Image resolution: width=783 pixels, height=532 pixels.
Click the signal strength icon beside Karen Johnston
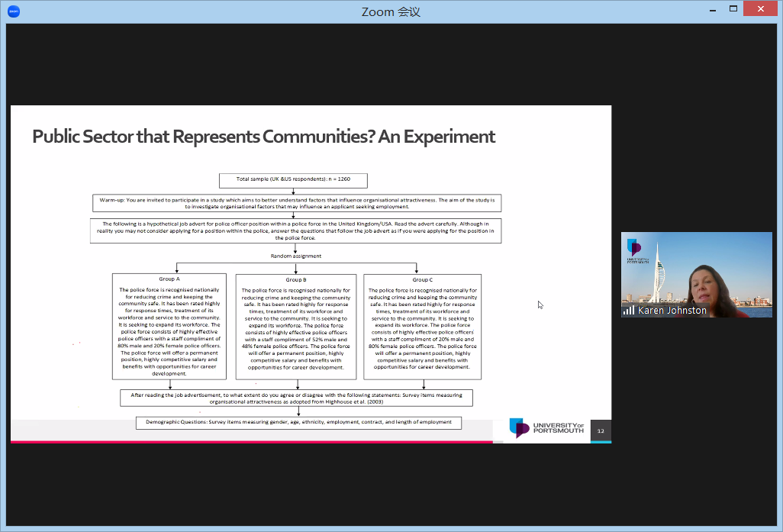click(629, 310)
